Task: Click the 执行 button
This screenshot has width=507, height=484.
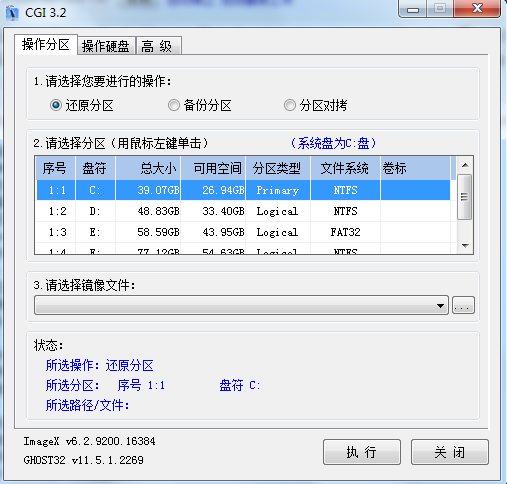Action: [362, 452]
